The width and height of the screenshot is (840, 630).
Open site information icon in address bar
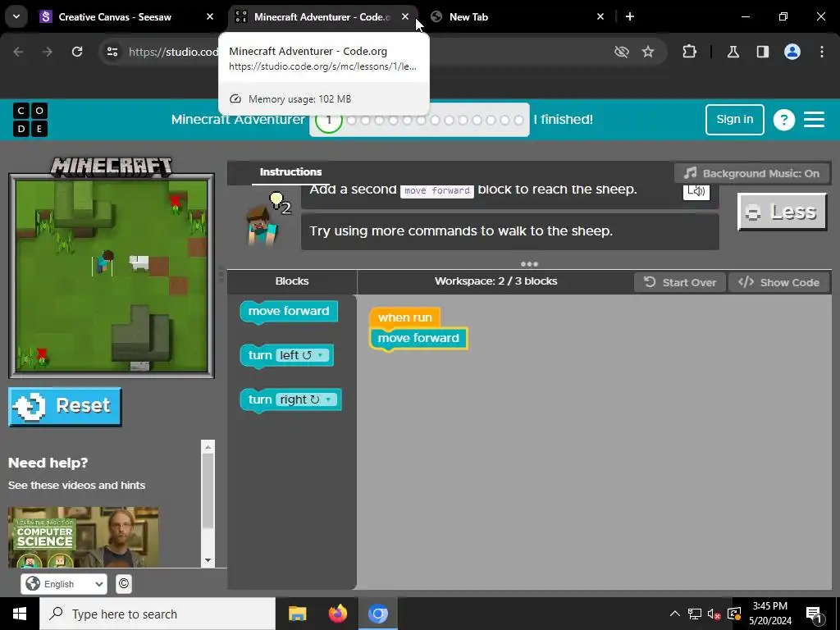coord(112,52)
